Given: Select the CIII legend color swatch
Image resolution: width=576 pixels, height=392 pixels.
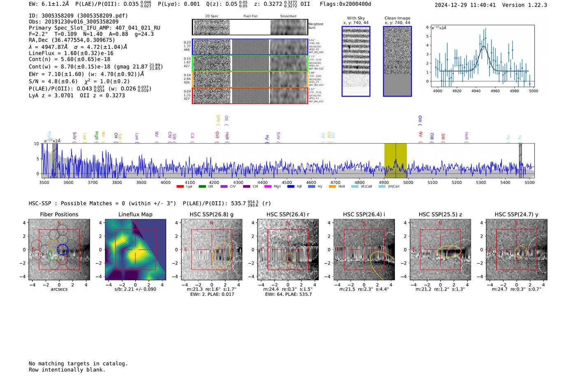Looking at the screenshot, I should (246, 187).
